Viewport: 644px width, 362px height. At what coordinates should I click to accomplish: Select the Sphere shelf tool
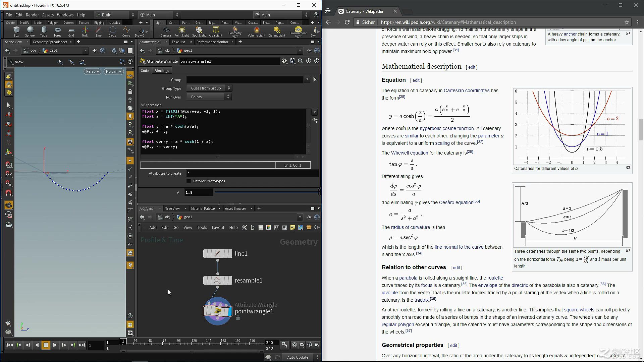30,31
